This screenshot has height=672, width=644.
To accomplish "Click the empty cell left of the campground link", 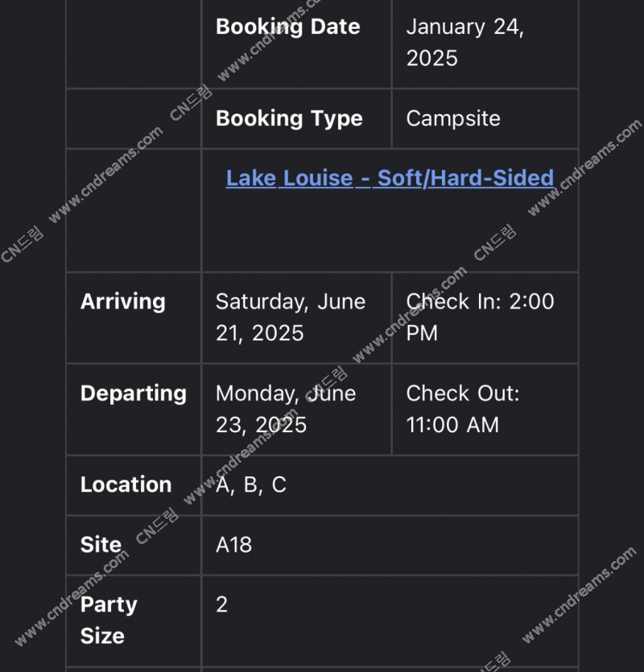I will tap(134, 210).
